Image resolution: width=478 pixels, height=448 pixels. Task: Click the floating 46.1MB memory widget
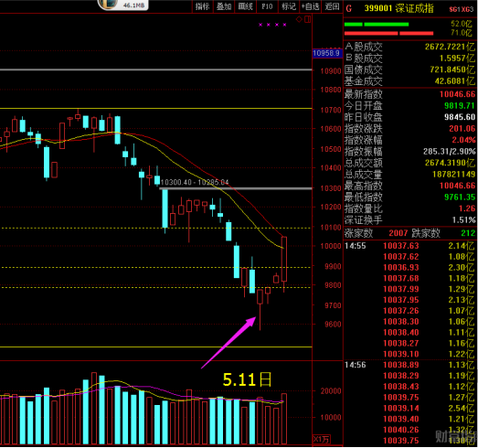click(123, 5)
